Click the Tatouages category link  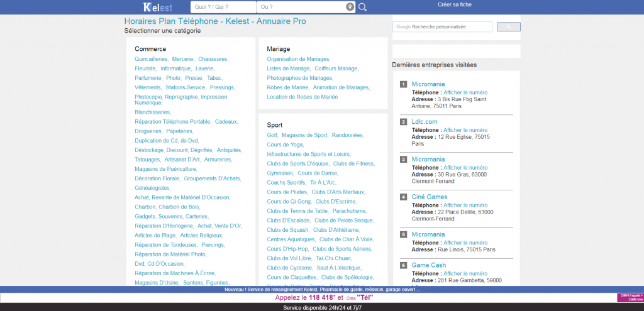click(x=147, y=159)
